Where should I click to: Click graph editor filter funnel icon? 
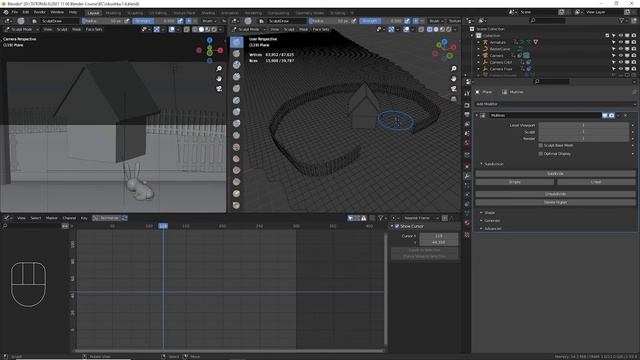pos(380,218)
